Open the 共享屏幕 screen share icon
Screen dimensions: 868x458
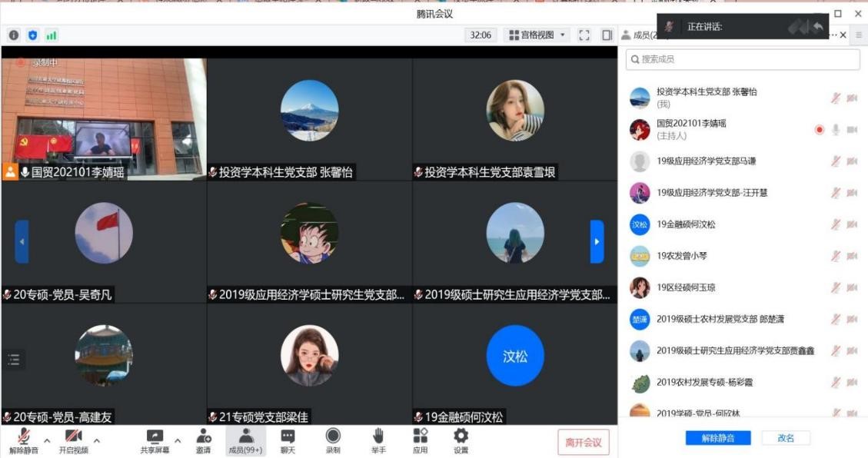(x=155, y=437)
